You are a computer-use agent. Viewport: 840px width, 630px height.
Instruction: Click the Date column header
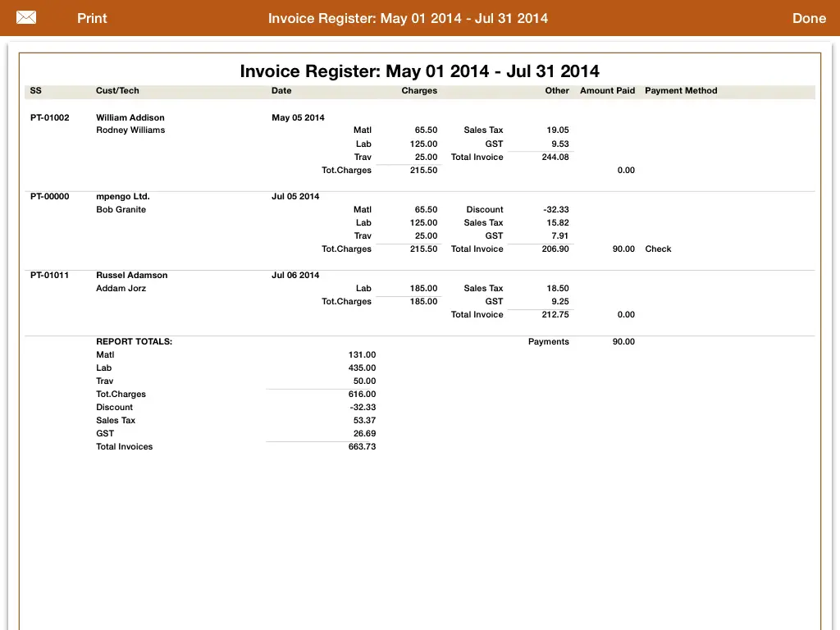(x=281, y=90)
